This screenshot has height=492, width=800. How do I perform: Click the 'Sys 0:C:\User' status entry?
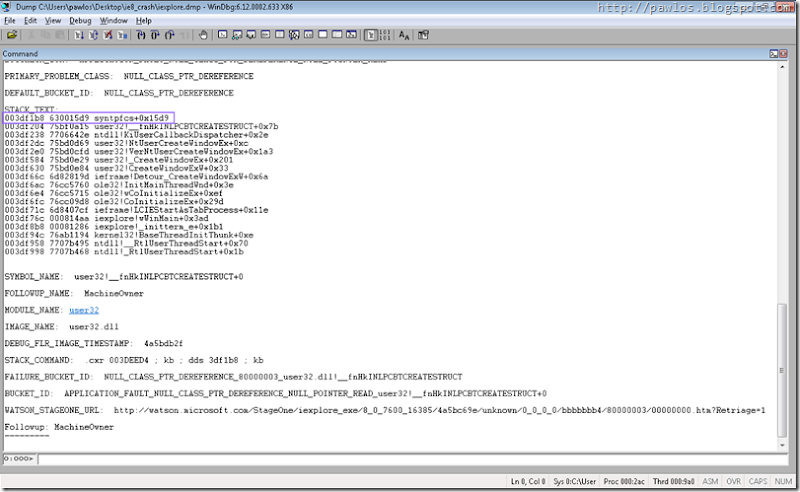pos(574,481)
